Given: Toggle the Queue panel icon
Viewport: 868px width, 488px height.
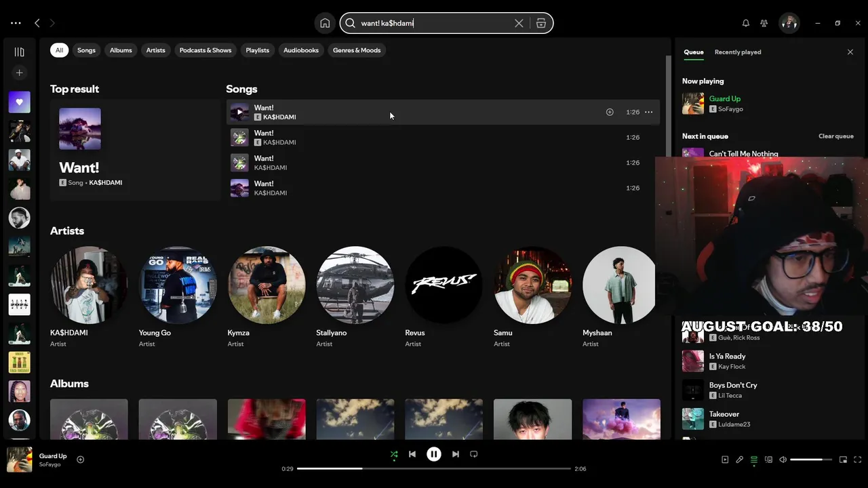Looking at the screenshot, I should pos(754,460).
